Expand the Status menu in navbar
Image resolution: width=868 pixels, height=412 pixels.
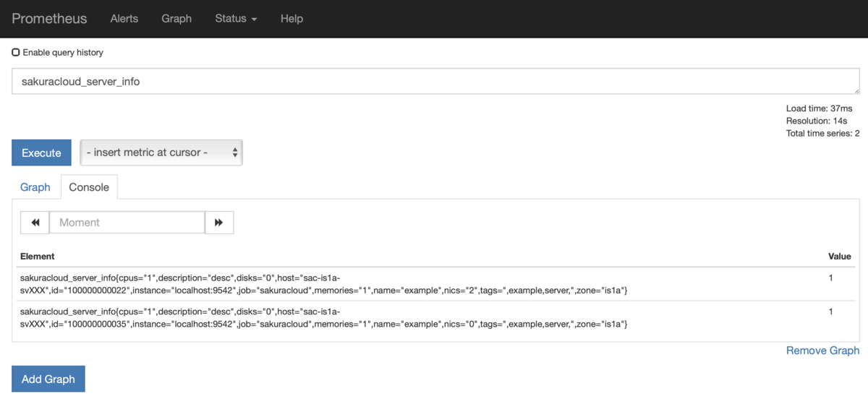click(236, 19)
